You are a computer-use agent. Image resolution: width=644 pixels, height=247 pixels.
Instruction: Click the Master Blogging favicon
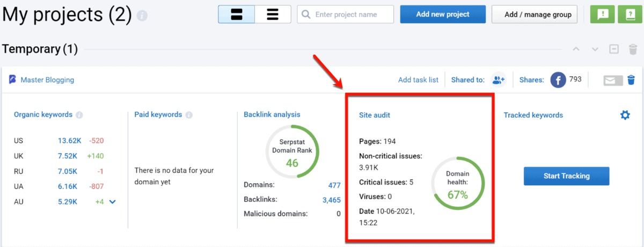13,79
